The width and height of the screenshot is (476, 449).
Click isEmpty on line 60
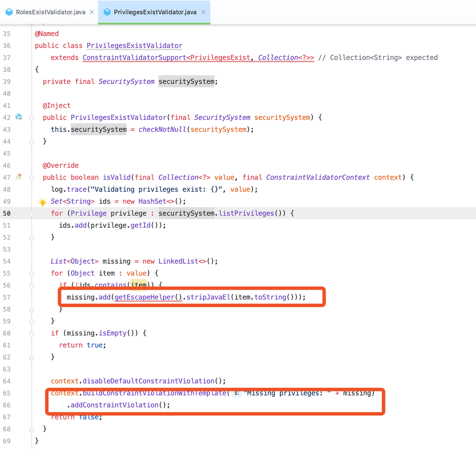tap(112, 333)
